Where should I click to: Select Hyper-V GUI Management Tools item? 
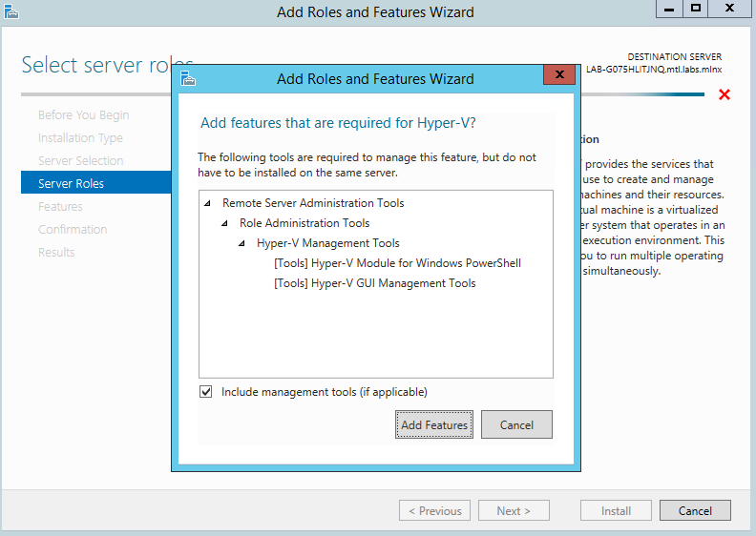tap(374, 283)
